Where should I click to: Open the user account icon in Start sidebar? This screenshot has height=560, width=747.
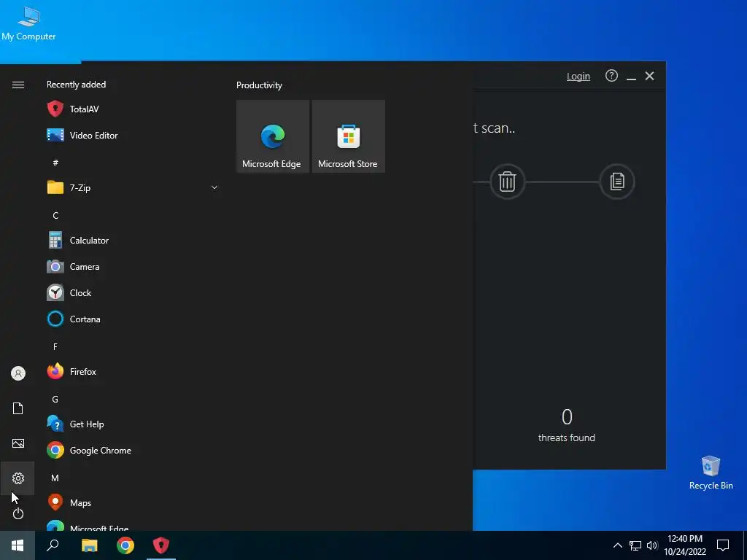point(18,373)
